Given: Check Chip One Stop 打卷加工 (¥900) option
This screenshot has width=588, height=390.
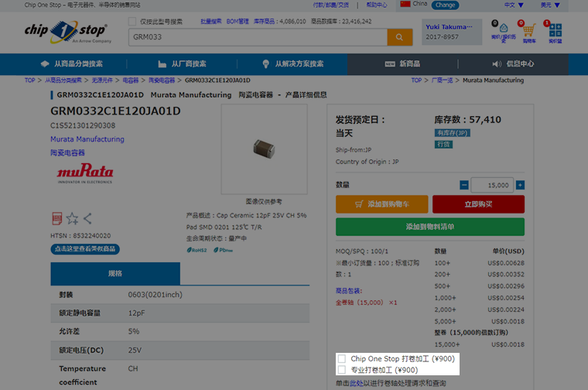Looking at the screenshot, I should pos(342,359).
